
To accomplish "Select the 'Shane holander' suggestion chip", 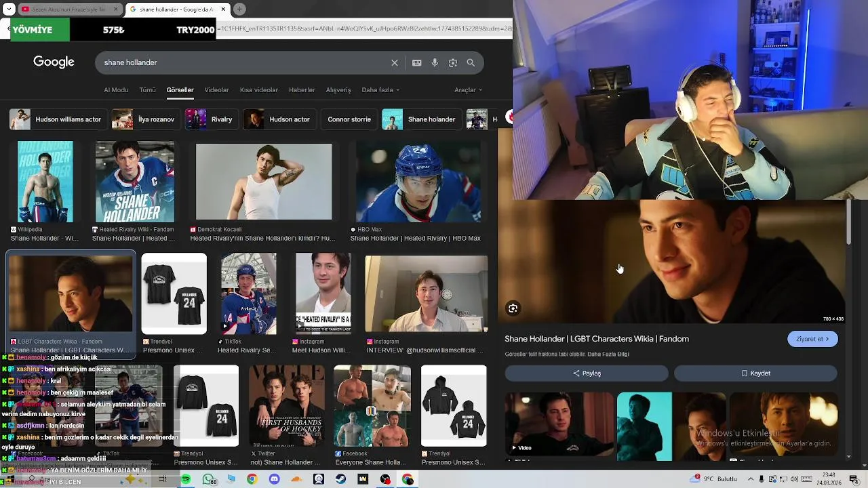I will pos(421,119).
